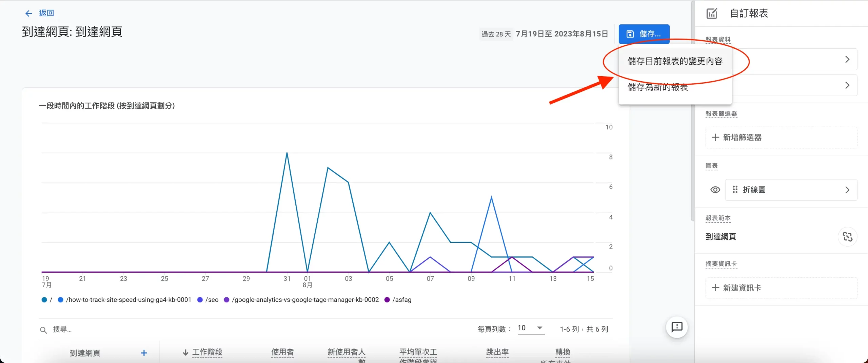Click the 自訂報表 edit chart icon
Screen dimensions: 868x363
711,14
